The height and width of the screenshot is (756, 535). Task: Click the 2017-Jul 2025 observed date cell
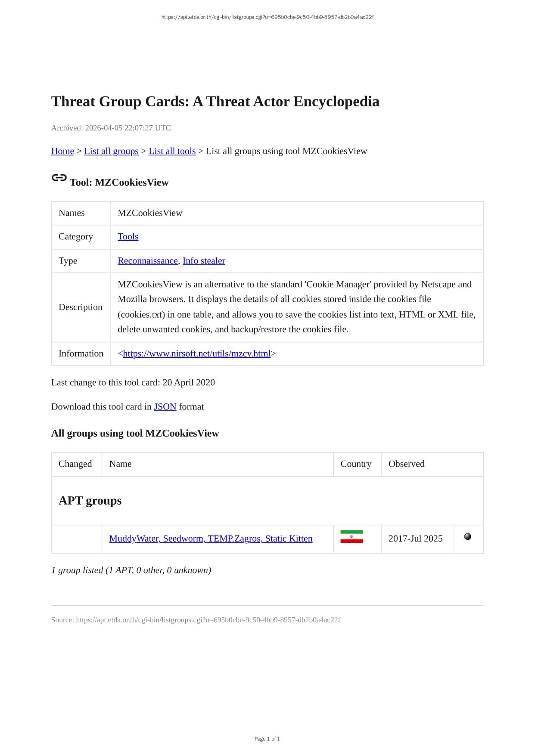(415, 539)
